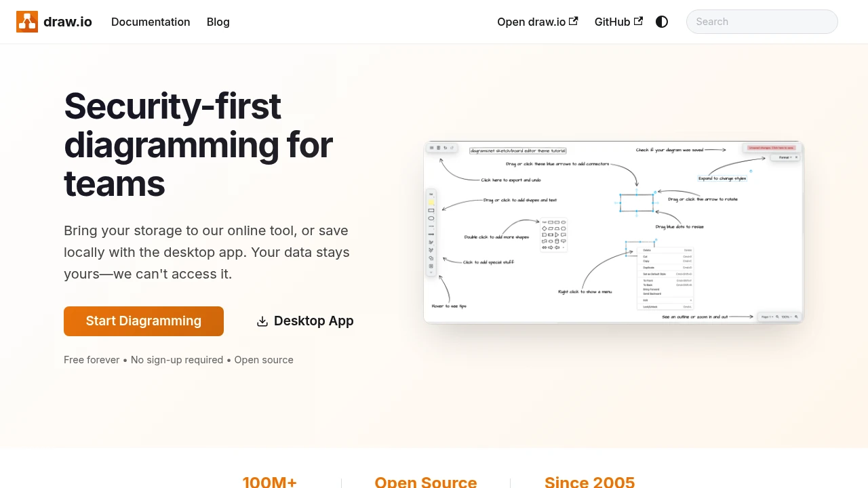Open the Documentation page

[x=151, y=22]
